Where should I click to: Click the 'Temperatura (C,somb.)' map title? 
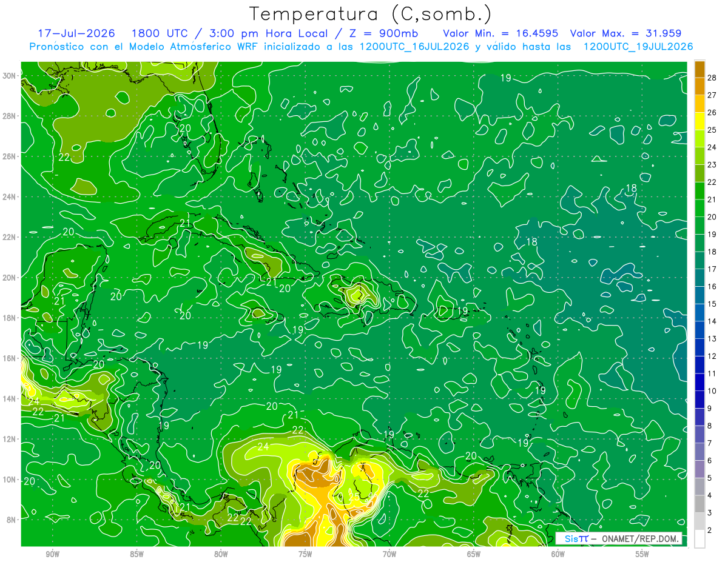pyautogui.click(x=371, y=14)
